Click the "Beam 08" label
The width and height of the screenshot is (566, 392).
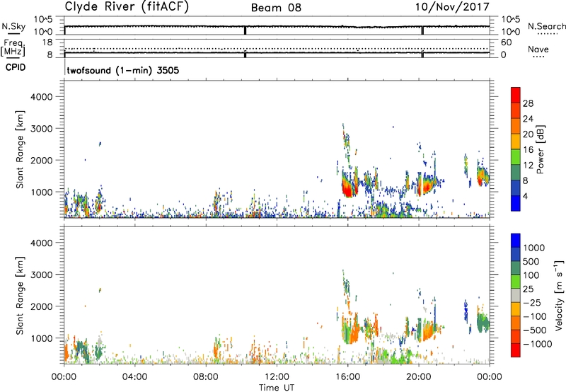[276, 8]
